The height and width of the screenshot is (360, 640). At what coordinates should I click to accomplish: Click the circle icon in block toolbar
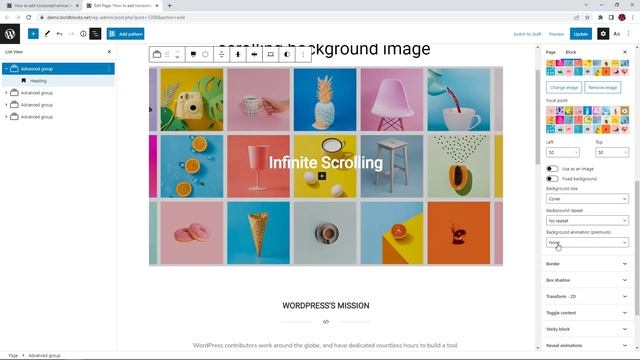(205, 54)
